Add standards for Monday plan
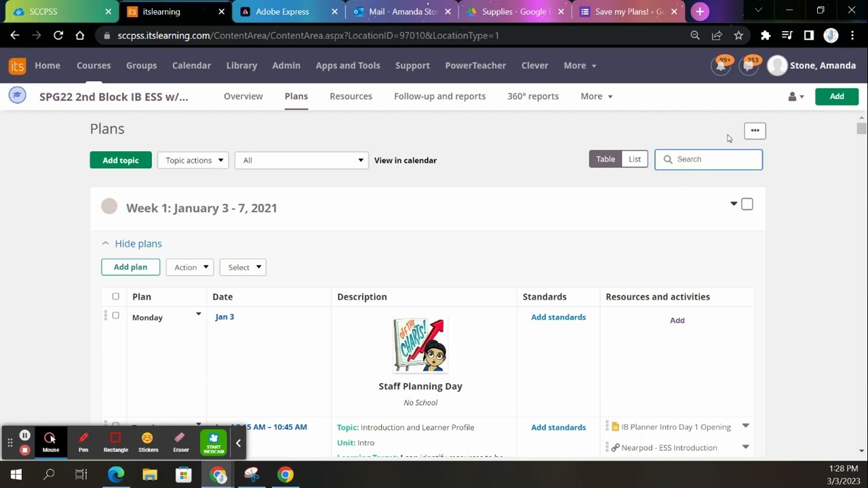868x488 pixels. pyautogui.click(x=558, y=317)
